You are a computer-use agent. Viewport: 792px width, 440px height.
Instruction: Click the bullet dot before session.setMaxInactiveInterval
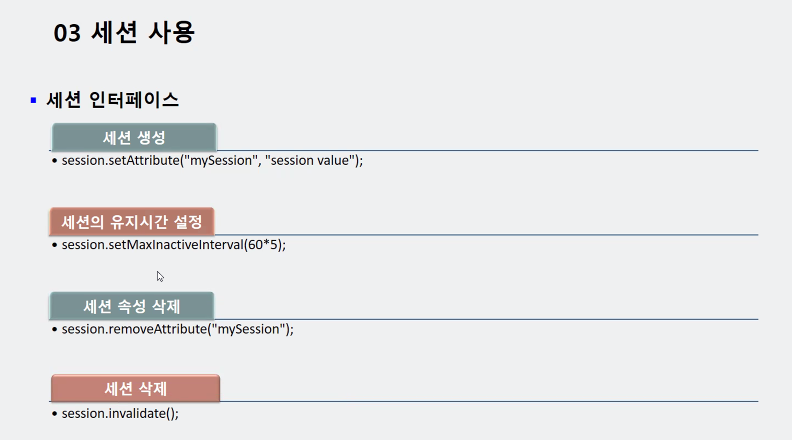[x=55, y=246]
